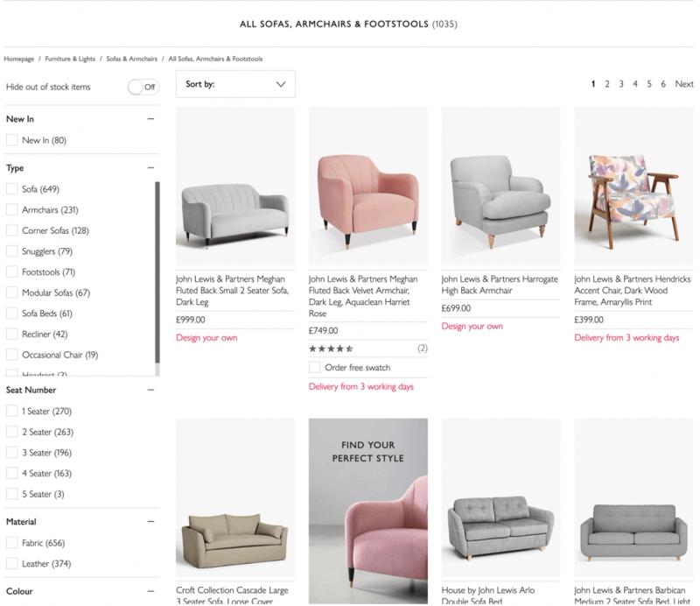Viewport: 700px width, 606px height.
Task: Open Meghan Fluted Back Small 2 Seater title
Action: 233,291
